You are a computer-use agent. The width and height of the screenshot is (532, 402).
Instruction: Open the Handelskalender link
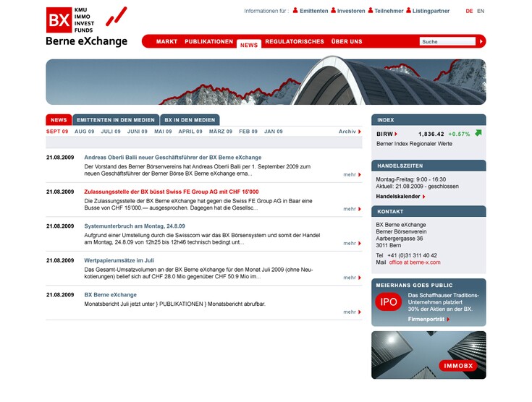tap(398, 196)
